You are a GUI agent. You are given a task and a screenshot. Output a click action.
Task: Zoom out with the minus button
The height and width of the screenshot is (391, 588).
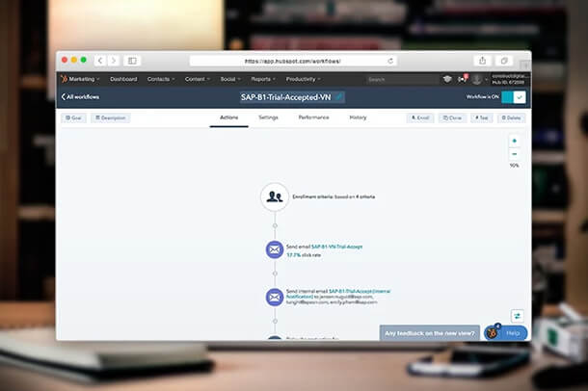click(514, 154)
